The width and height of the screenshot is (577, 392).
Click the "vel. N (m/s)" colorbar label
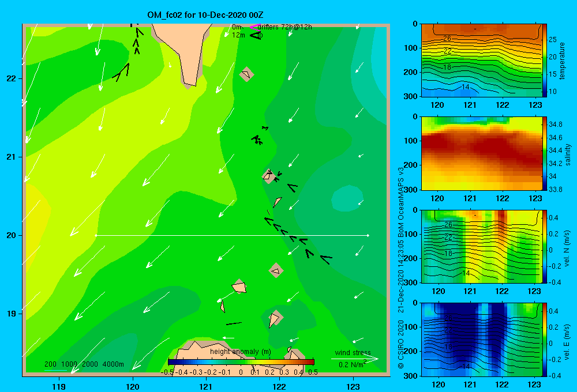pyautogui.click(x=567, y=248)
